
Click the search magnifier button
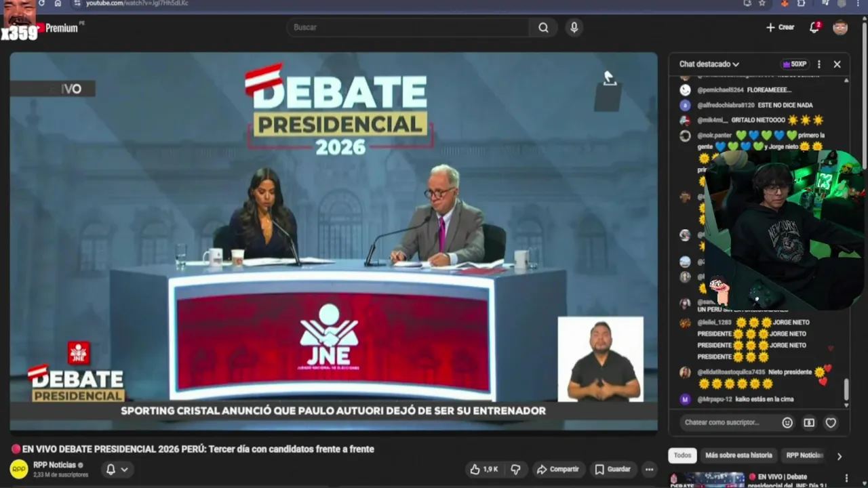coord(543,28)
